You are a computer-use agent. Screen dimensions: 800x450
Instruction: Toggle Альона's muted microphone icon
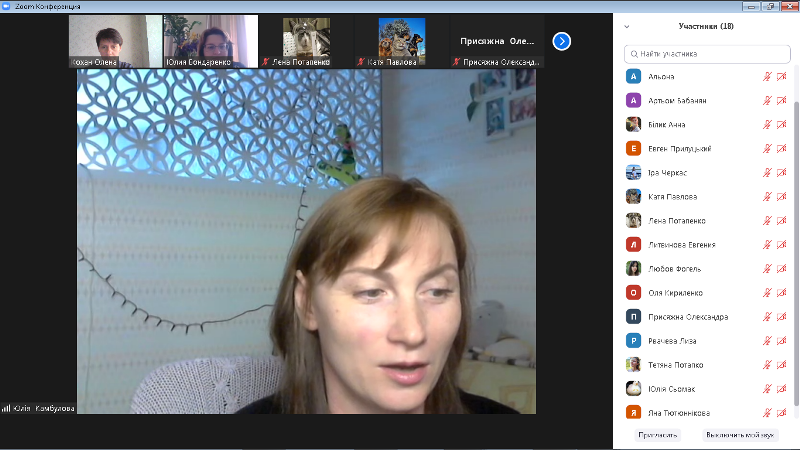pos(767,77)
